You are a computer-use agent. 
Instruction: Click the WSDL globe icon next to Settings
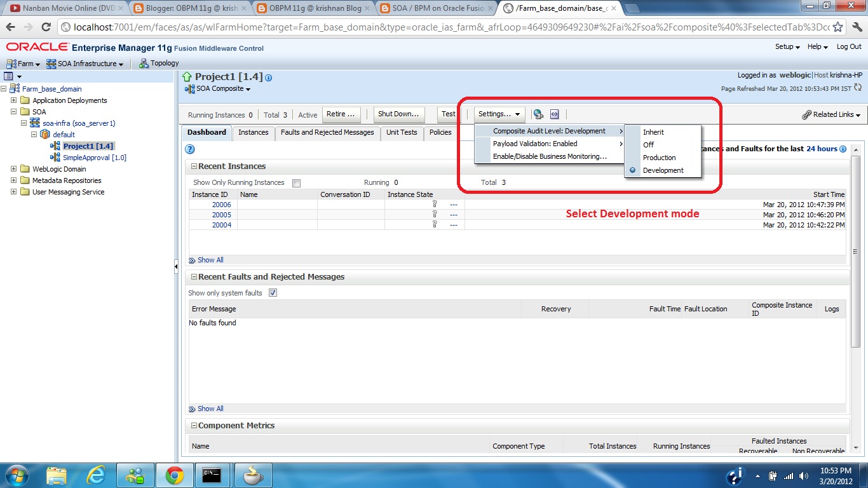[x=538, y=114]
